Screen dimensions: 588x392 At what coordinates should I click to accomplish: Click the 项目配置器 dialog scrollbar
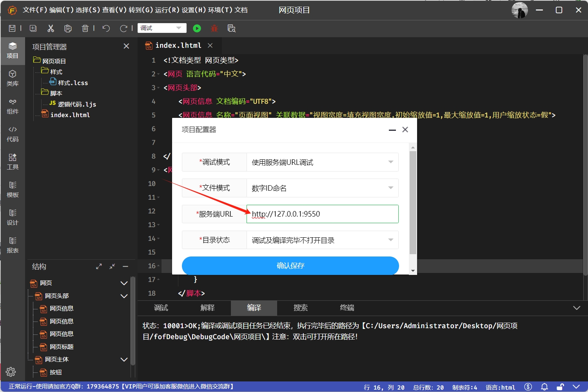click(413, 202)
